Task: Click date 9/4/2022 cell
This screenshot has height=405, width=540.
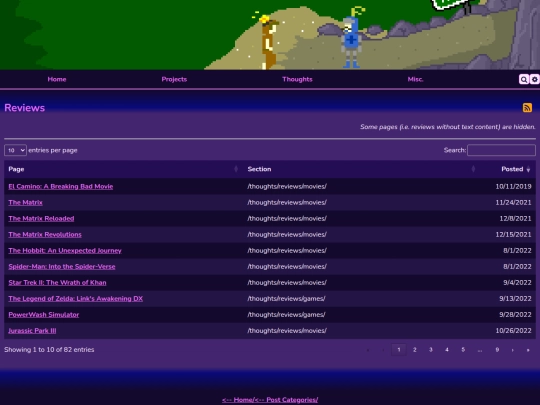Action: pyautogui.click(x=517, y=282)
